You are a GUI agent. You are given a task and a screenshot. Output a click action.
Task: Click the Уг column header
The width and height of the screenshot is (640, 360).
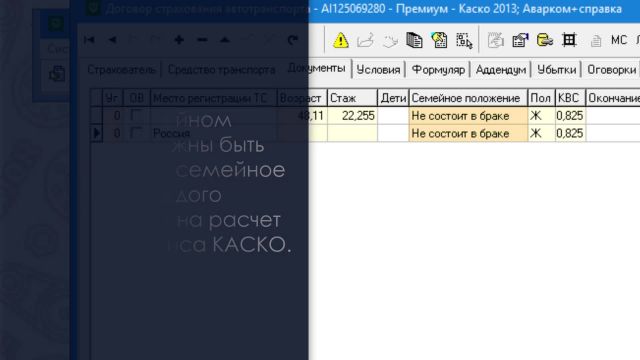point(112,98)
